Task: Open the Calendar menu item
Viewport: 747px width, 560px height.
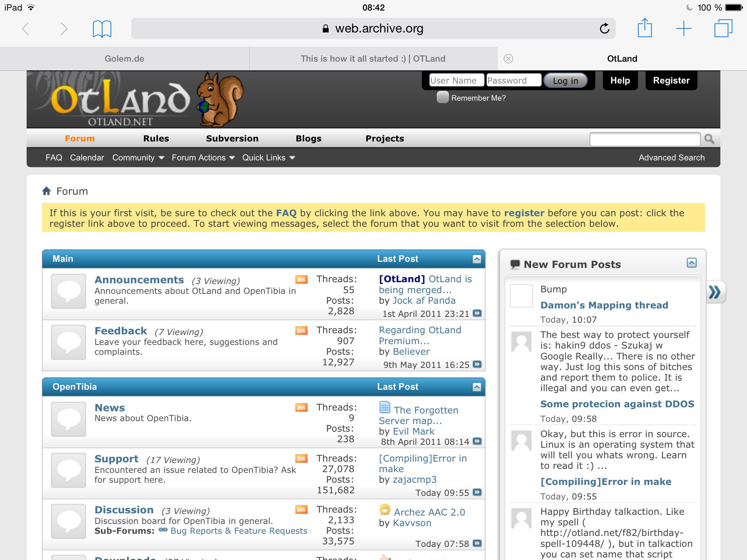Action: (x=87, y=157)
